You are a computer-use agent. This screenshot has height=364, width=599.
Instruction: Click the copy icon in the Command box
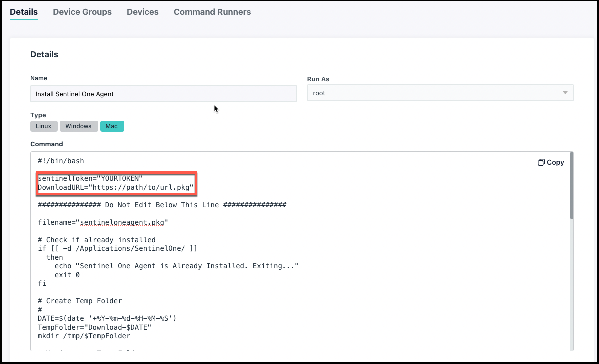click(x=541, y=162)
